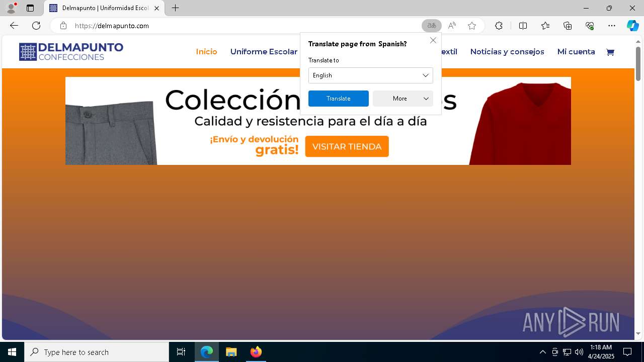Open File Explorer from taskbar
The width and height of the screenshot is (644, 362).
[231, 352]
